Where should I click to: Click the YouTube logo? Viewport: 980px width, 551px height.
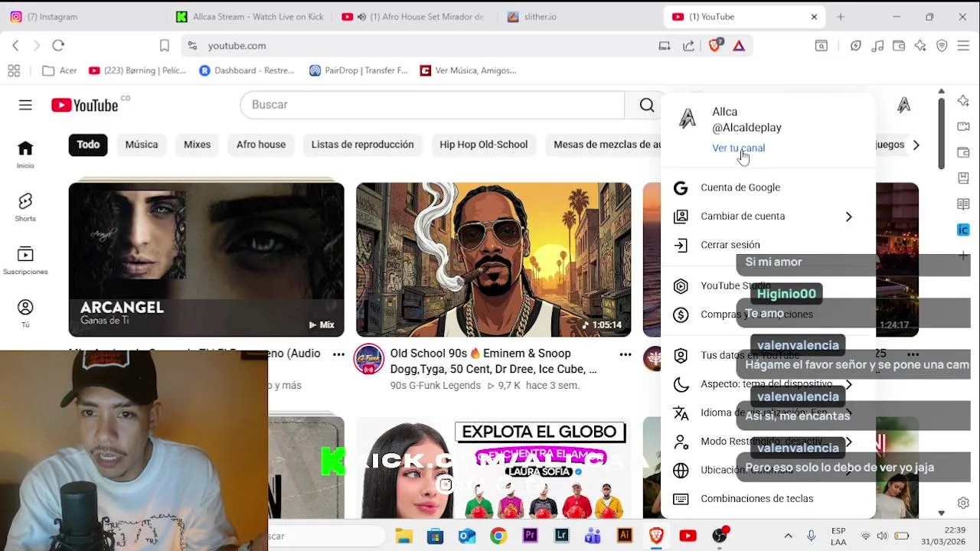(84, 105)
